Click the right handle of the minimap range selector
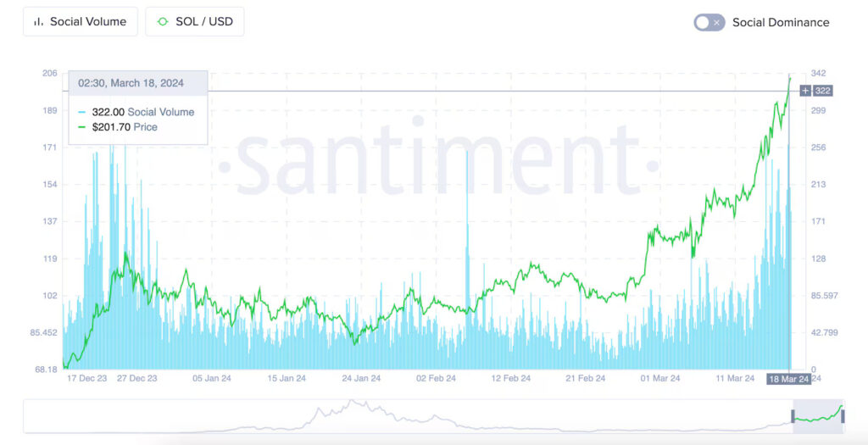 coord(843,415)
